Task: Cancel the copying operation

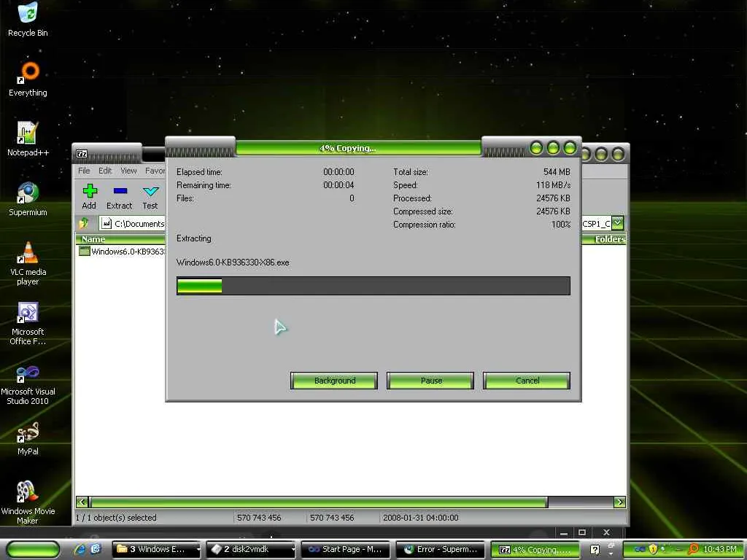Action: pos(527,381)
